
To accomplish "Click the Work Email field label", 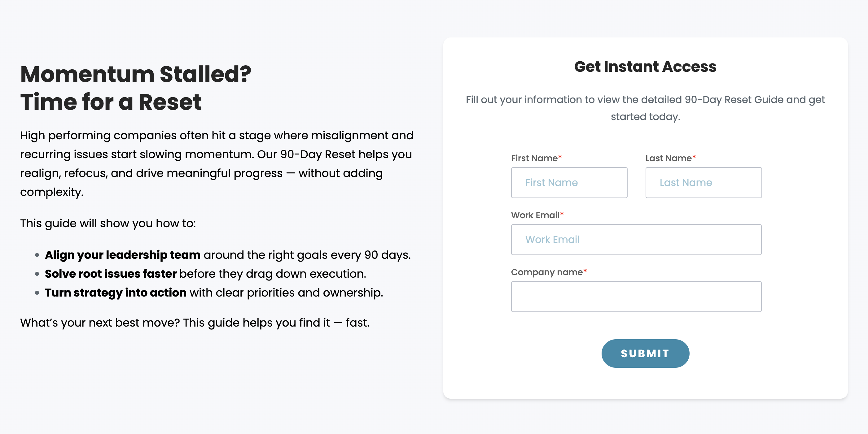I will pyautogui.click(x=535, y=215).
